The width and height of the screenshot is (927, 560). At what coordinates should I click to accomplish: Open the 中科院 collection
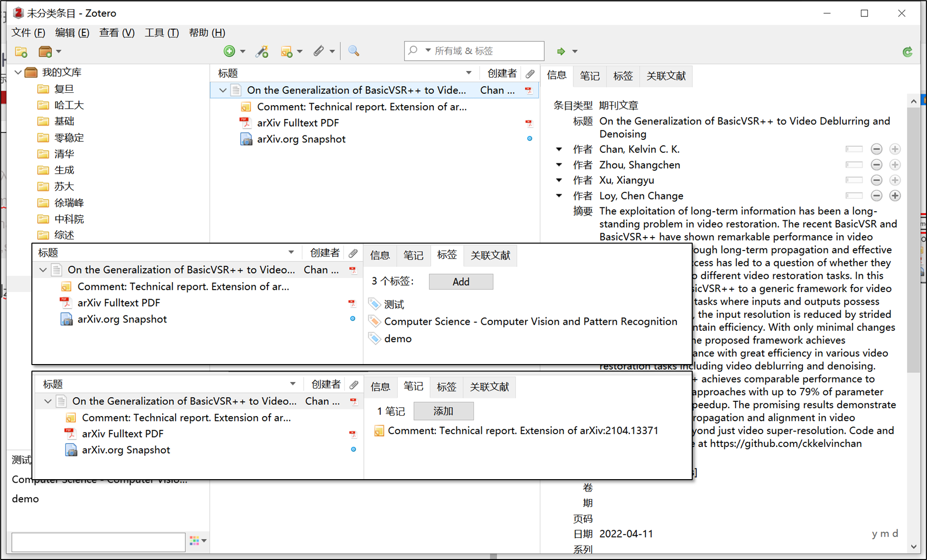69,219
